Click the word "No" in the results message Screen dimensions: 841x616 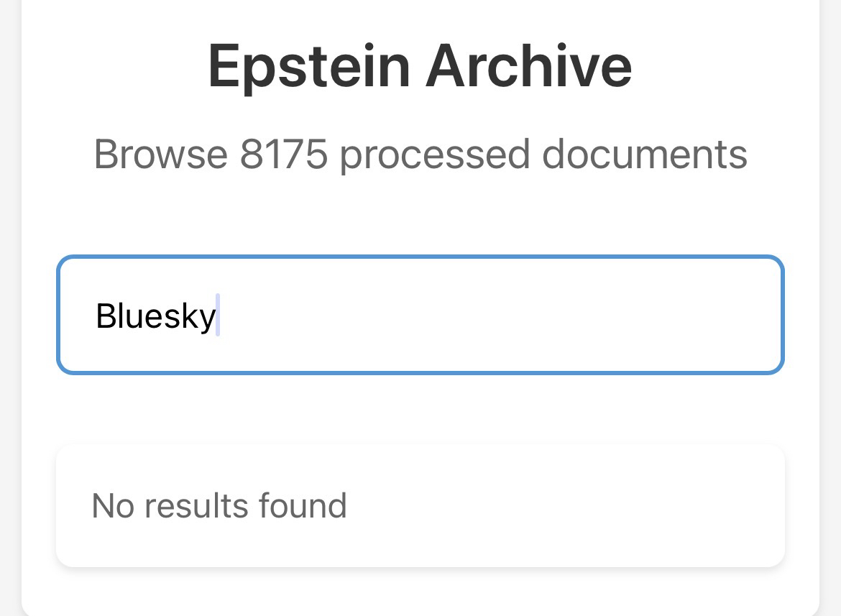coord(112,505)
